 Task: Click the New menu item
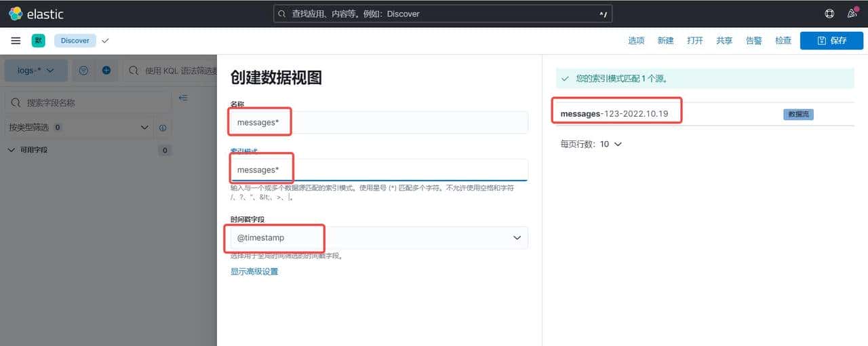click(x=665, y=41)
